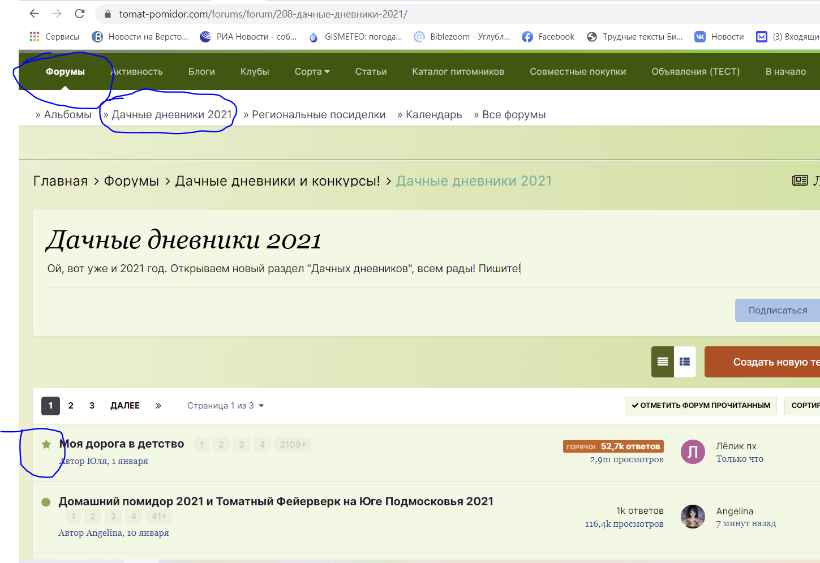Click Отметить форум прочитанным checkmark button

(701, 406)
